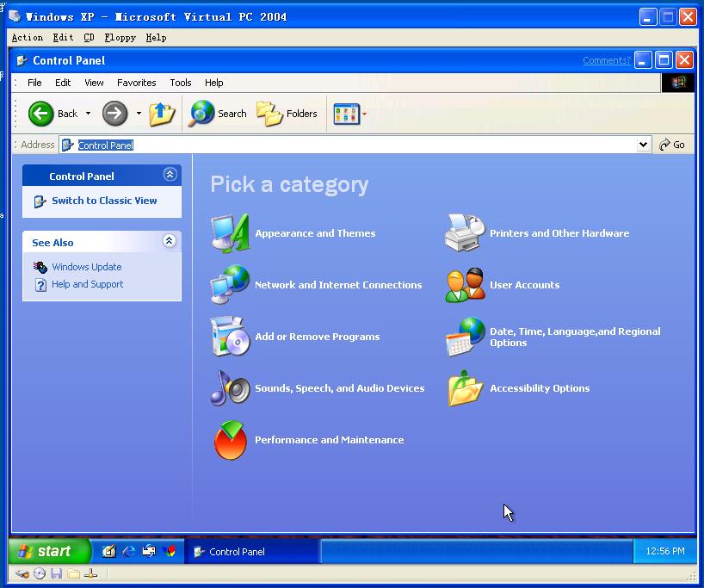
Task: Select the Printers and Other Hardware text link
Action: [559, 233]
